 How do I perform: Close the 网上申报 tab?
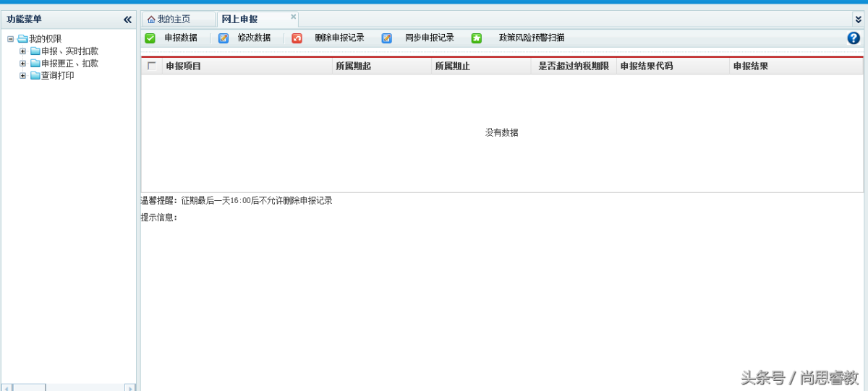pyautogui.click(x=293, y=17)
